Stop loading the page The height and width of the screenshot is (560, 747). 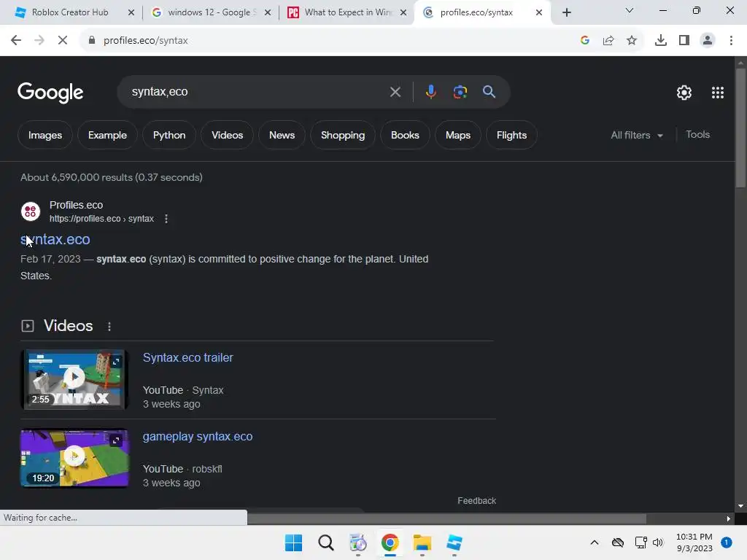tap(63, 41)
